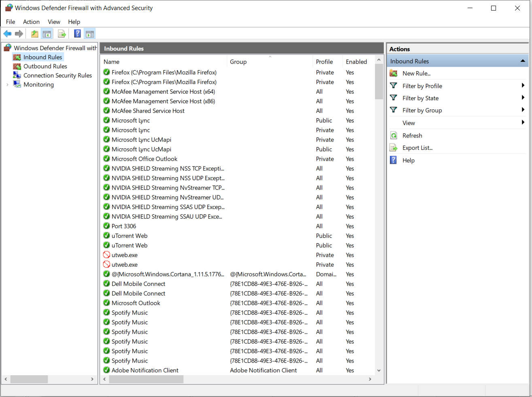Click the rules list scroll down arrow
Screen dimensions: 532x397
tap(379, 370)
